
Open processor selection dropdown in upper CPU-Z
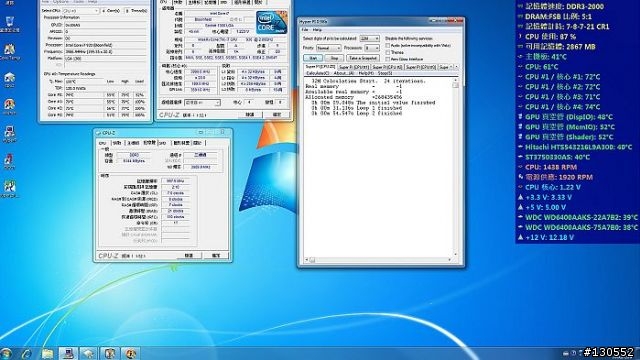pos(202,102)
